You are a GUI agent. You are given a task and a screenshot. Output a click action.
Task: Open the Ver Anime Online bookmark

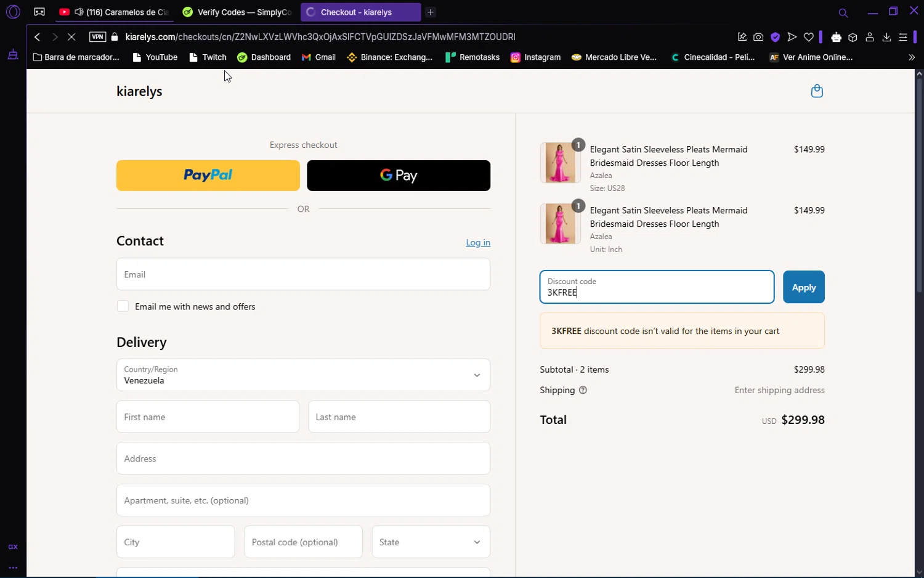coord(811,57)
